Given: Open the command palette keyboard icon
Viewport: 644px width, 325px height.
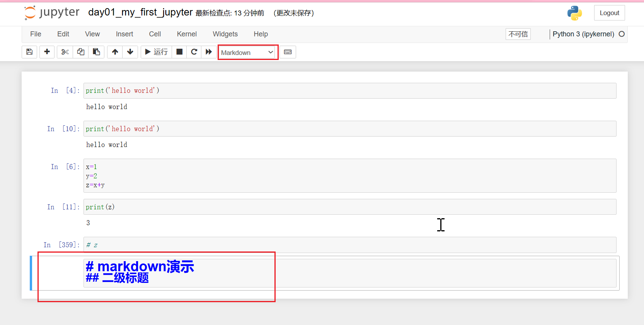Looking at the screenshot, I should pos(288,52).
